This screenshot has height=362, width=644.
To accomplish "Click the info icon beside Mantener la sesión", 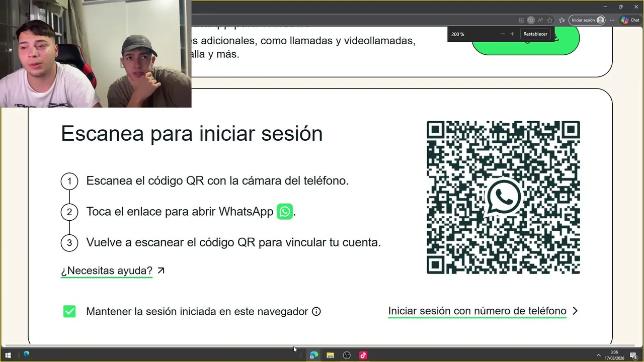I will (x=316, y=311).
